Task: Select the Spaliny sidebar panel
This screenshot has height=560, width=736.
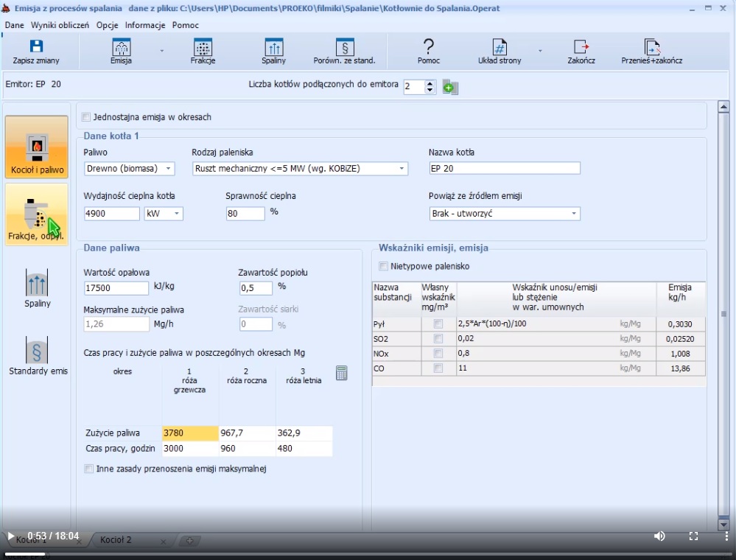Action: (x=37, y=288)
